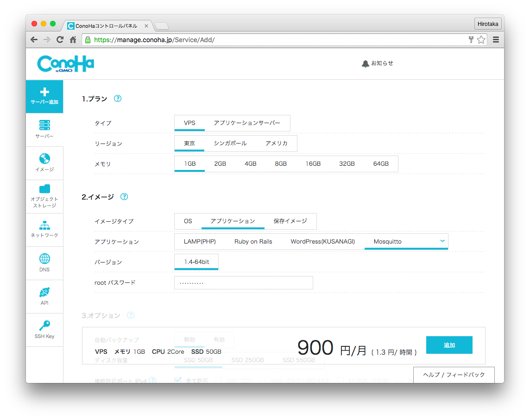Reload the page

pos(60,40)
